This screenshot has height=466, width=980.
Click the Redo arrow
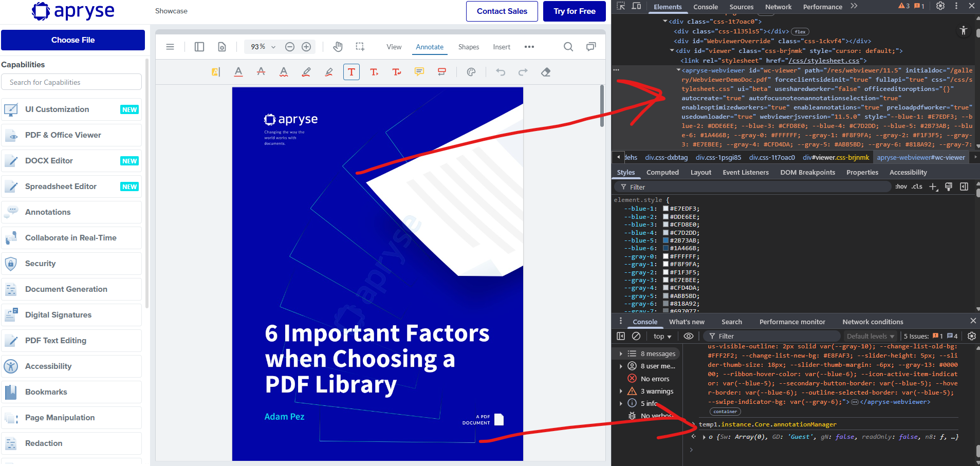523,72
